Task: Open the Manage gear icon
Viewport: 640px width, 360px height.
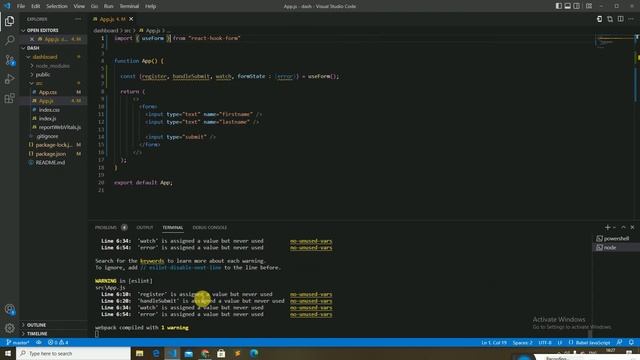Action: click(9, 328)
